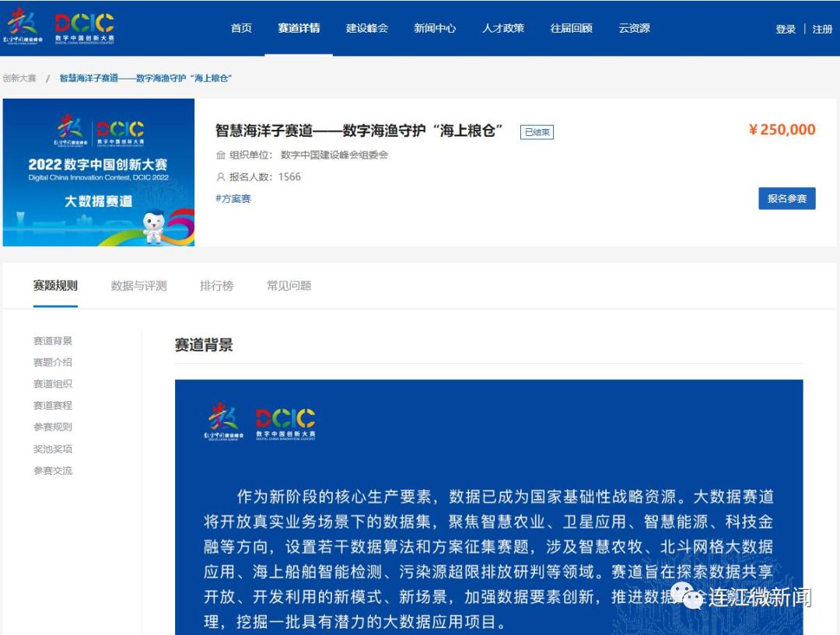Jump to 赛道背景 in the sidebar
The height and width of the screenshot is (635, 840).
pyautogui.click(x=53, y=341)
